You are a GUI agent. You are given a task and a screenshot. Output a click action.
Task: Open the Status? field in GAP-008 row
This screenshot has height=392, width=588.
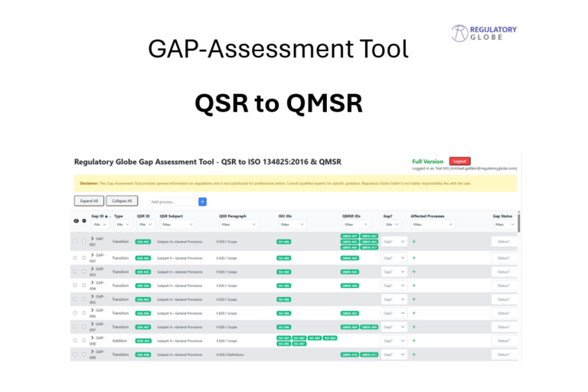(504, 341)
